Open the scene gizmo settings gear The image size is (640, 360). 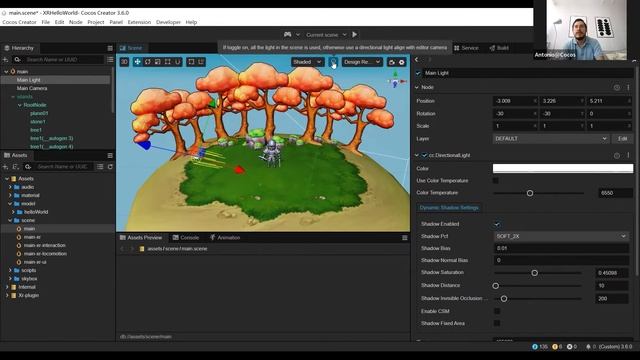(x=402, y=62)
